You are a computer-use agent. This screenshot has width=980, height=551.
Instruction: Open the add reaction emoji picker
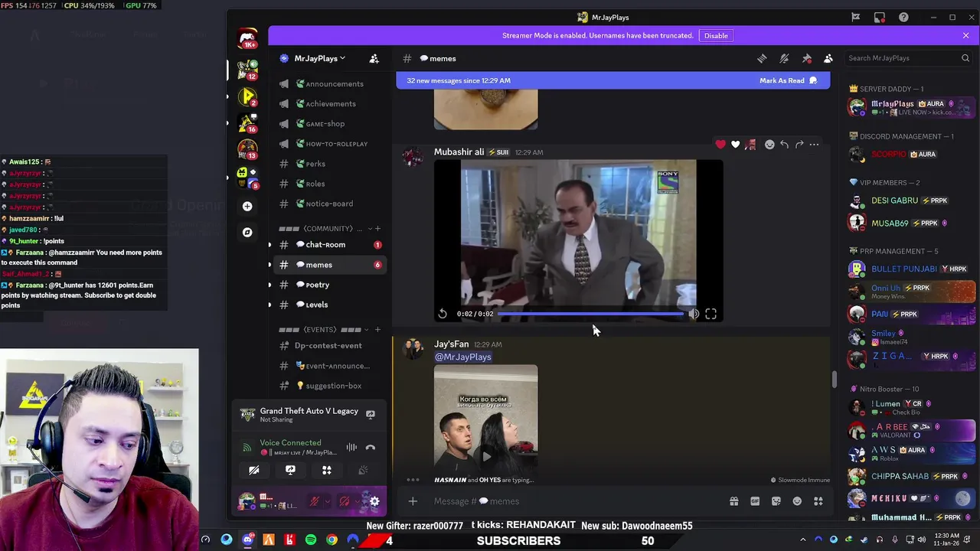(769, 145)
